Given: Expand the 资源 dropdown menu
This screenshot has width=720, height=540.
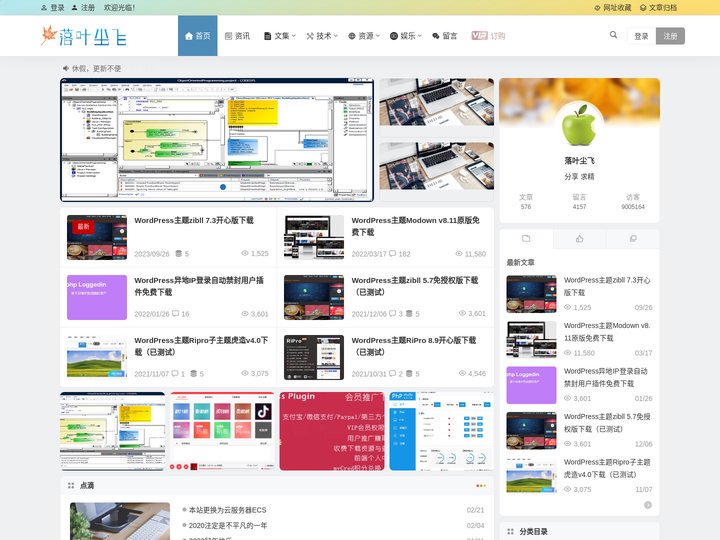Looking at the screenshot, I should point(364,36).
